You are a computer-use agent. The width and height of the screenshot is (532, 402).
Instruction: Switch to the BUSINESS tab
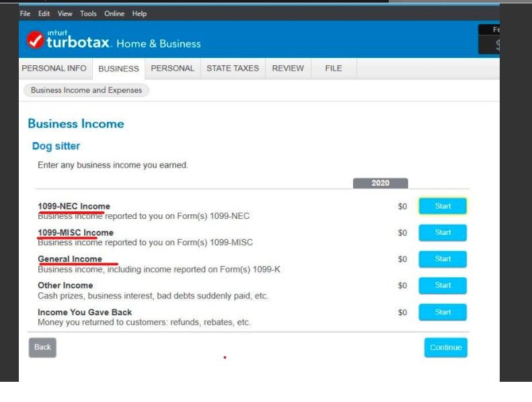pyautogui.click(x=118, y=69)
